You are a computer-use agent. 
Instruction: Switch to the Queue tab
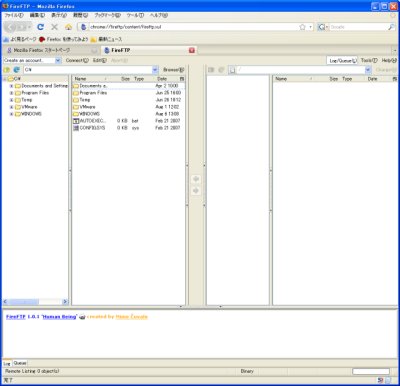(x=20, y=363)
